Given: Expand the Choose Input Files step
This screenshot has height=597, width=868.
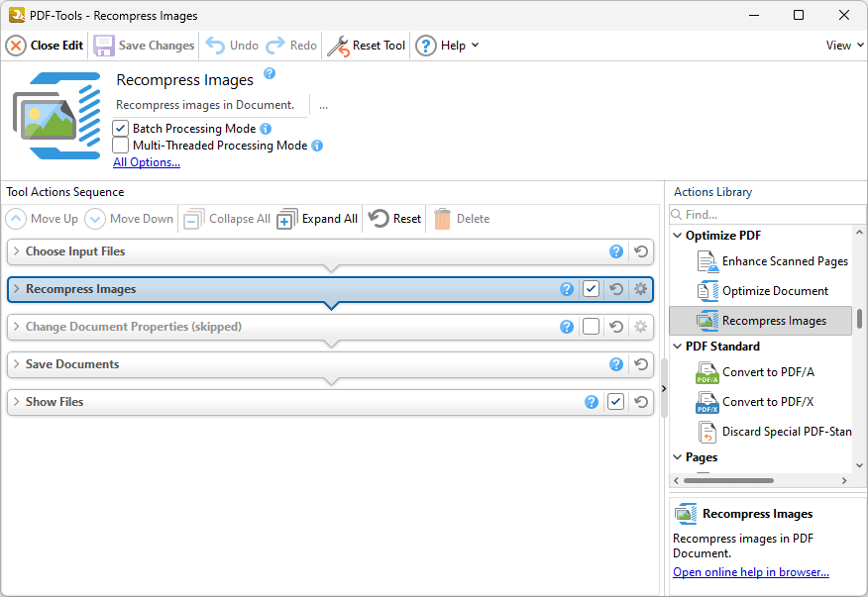Looking at the screenshot, I should (17, 251).
